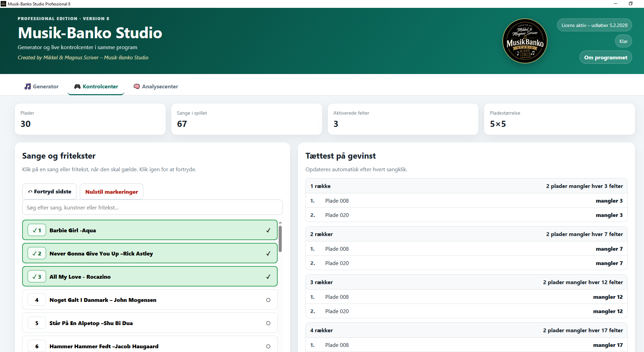
Task: Click the Aktiverede felter card showing 3
Action: click(x=403, y=119)
